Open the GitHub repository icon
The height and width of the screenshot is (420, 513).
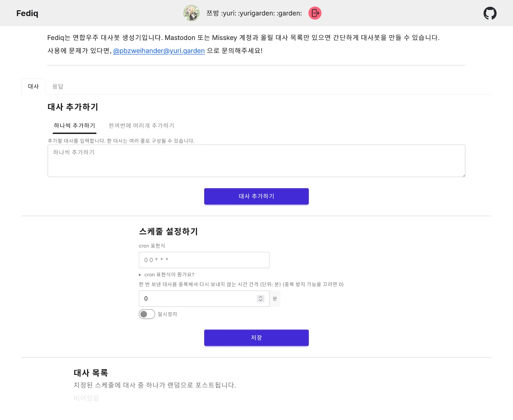point(490,13)
